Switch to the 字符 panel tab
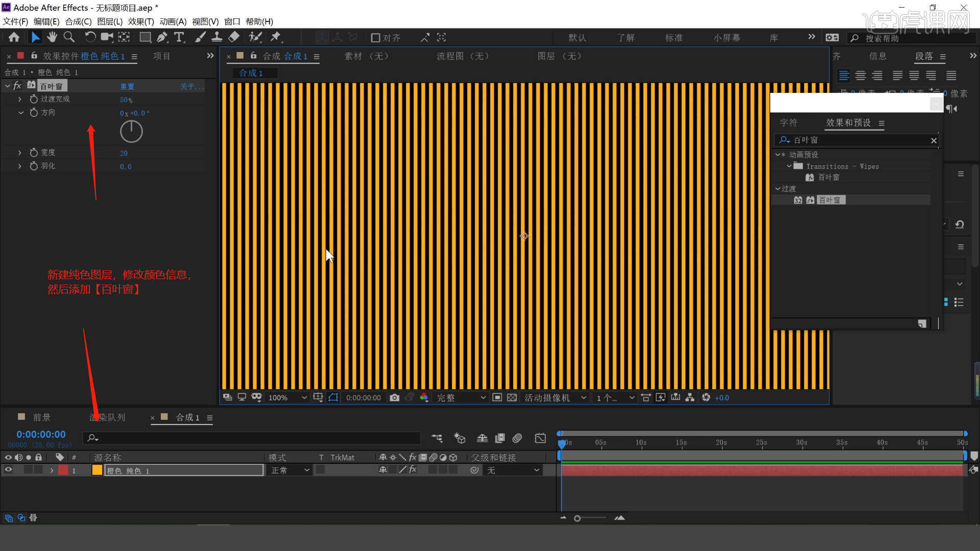Viewport: 980px width, 551px height. (789, 123)
